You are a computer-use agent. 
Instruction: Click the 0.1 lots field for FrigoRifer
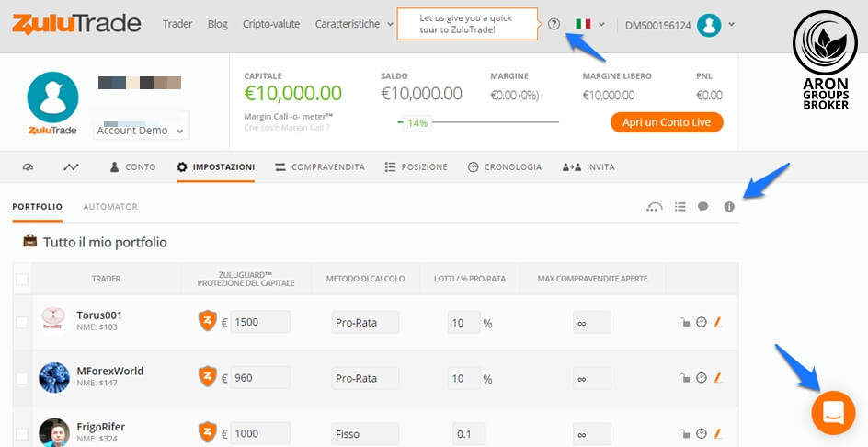(469, 434)
